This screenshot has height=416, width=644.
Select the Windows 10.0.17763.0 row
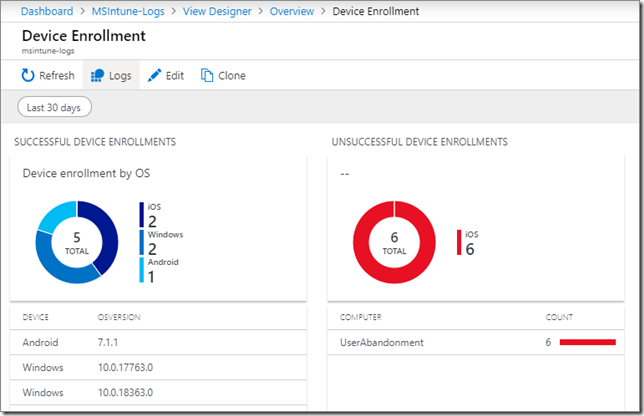pyautogui.click(x=159, y=368)
